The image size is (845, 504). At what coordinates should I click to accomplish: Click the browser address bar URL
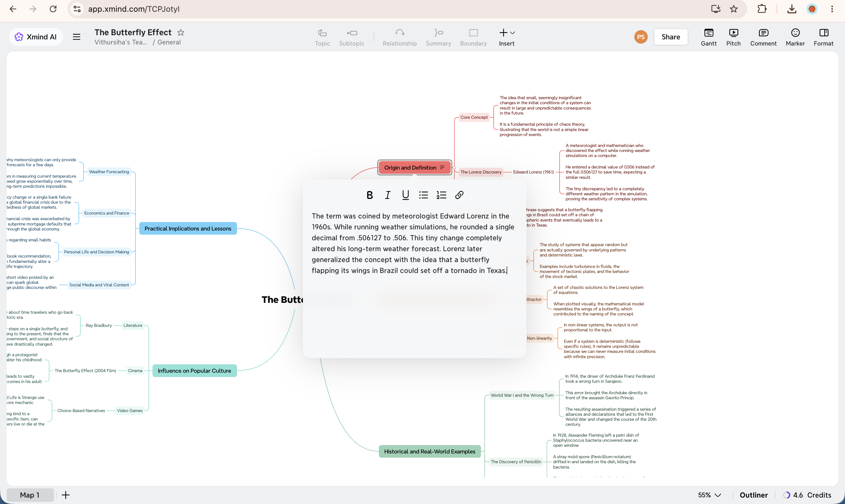(134, 9)
